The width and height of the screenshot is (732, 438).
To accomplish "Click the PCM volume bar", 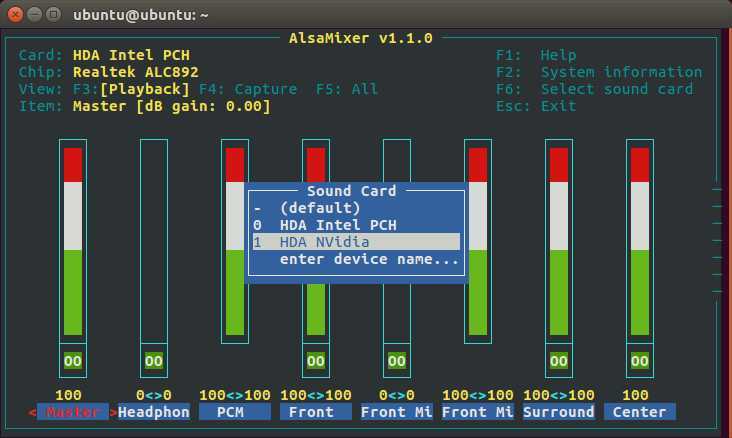I will (235, 241).
